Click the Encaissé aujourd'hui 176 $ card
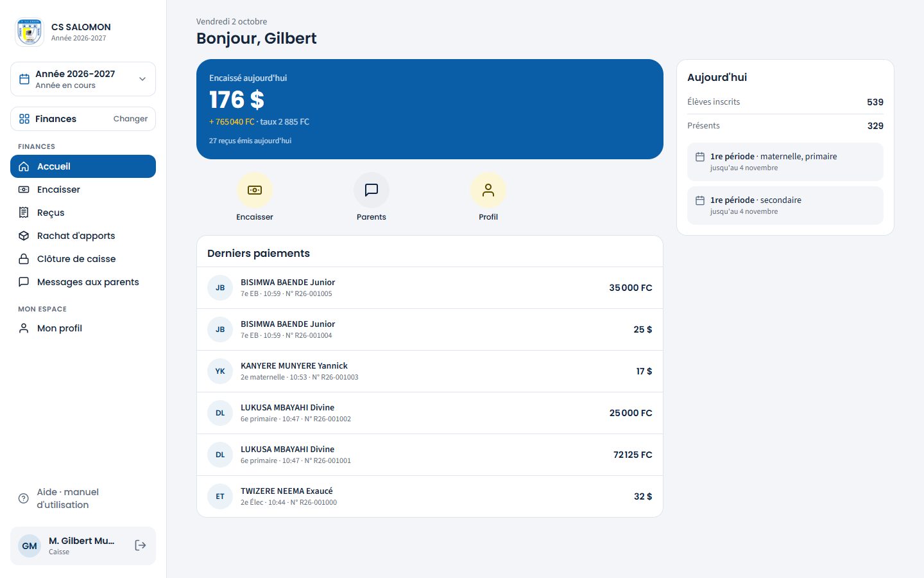Image resolution: width=924 pixels, height=578 pixels. [x=430, y=109]
